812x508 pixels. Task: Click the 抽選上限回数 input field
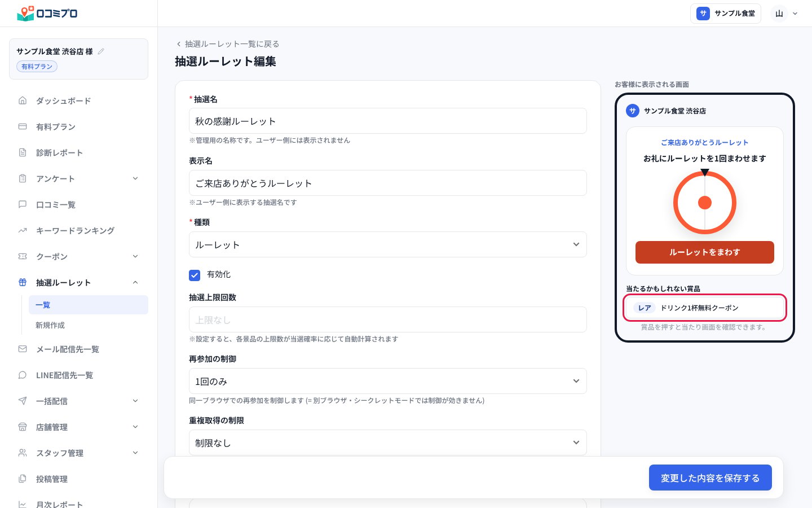[388, 319]
